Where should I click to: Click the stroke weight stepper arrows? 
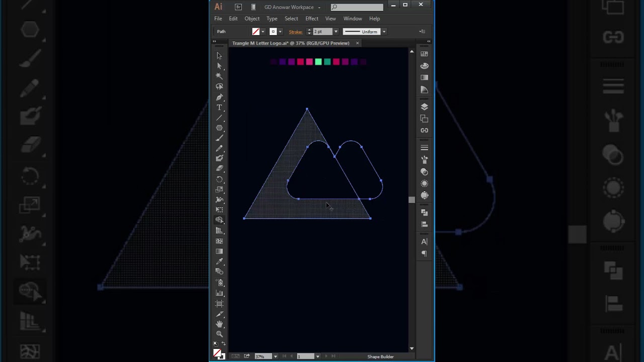(x=309, y=32)
